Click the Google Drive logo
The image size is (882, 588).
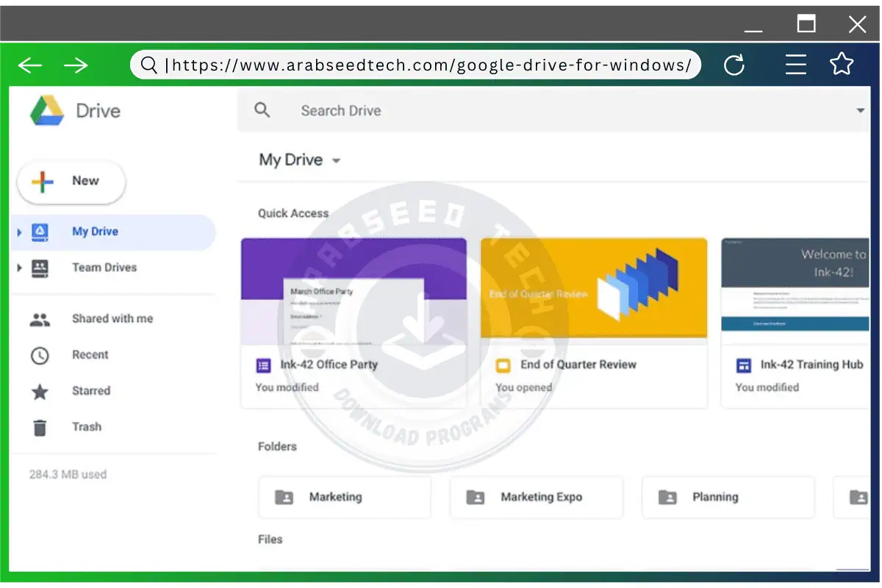click(49, 110)
